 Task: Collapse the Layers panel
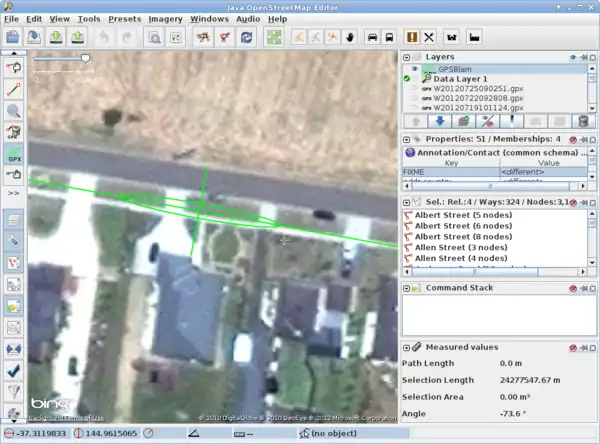pyautogui.click(x=408, y=57)
